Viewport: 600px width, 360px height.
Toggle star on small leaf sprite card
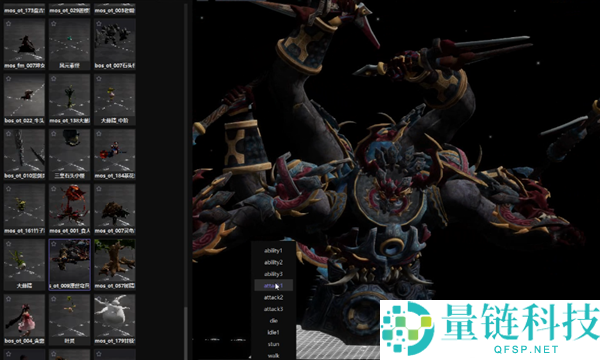pyautogui.click(x=54, y=299)
